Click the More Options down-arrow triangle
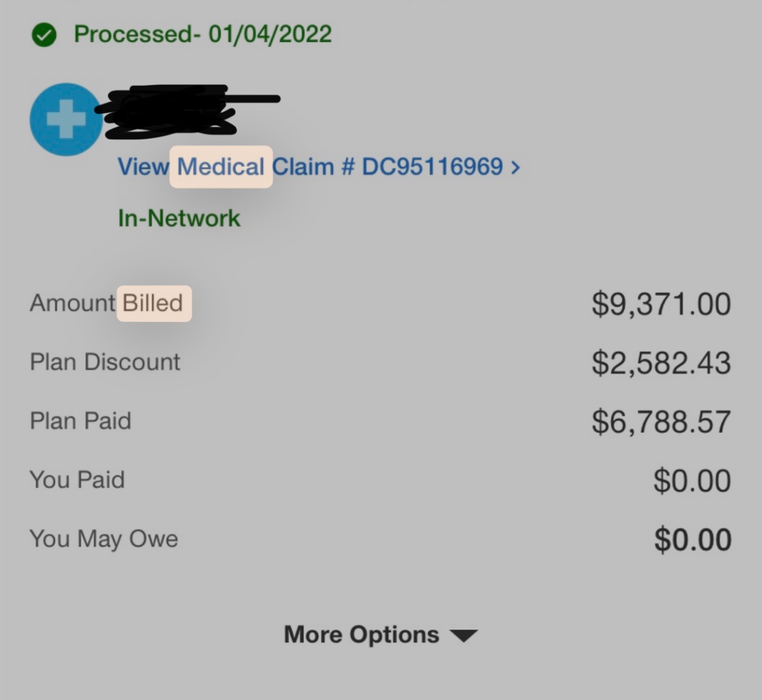The image size is (762, 700). (x=464, y=635)
